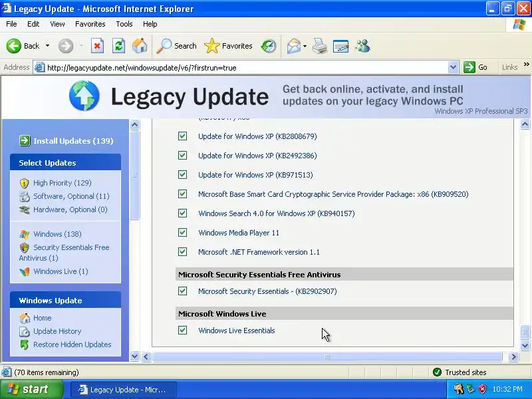Click the Windows Live butterfly icon
532x399 pixels.
(x=25, y=271)
